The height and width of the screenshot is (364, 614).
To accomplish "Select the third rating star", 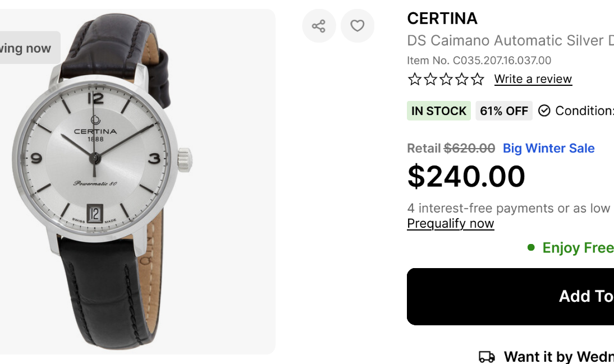I will 446,80.
